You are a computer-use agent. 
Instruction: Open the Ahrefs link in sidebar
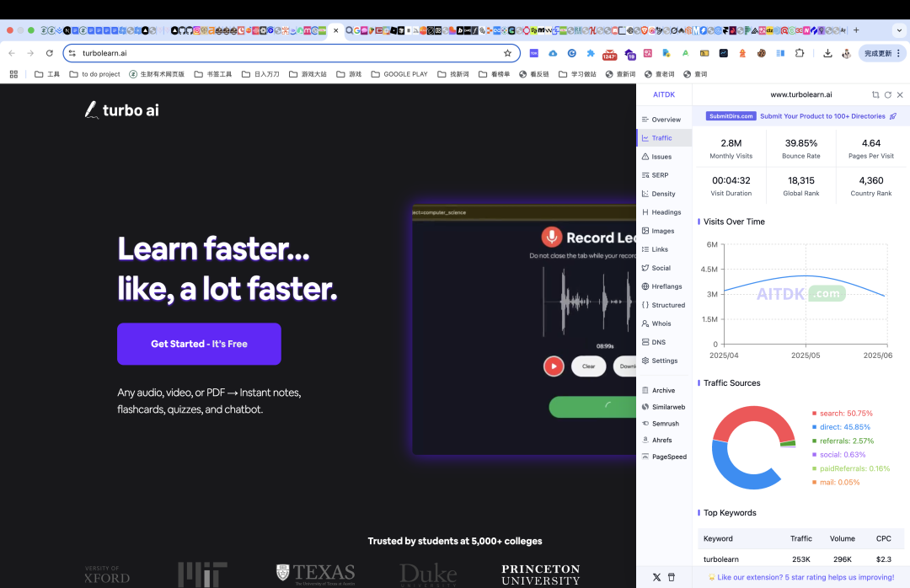tap(656, 440)
